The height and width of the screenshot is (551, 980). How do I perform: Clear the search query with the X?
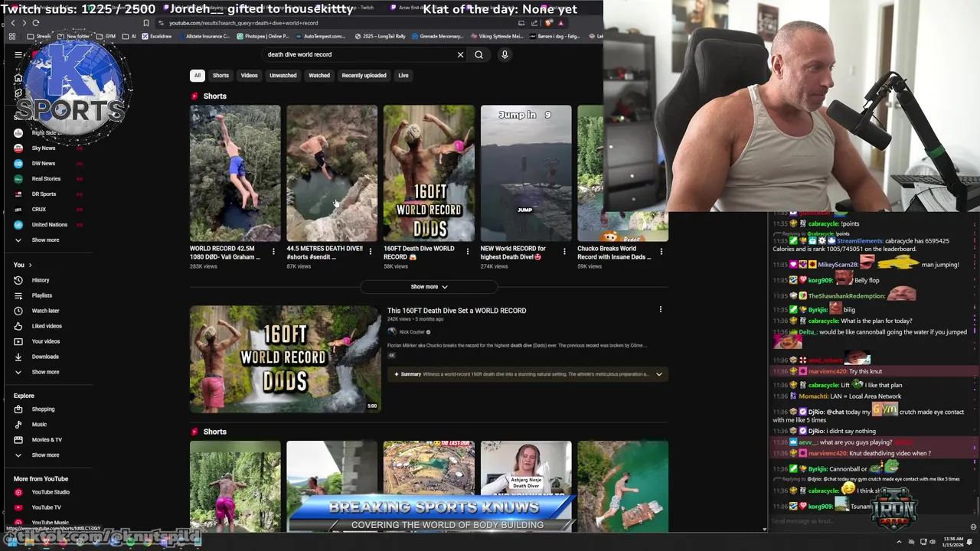coord(460,54)
